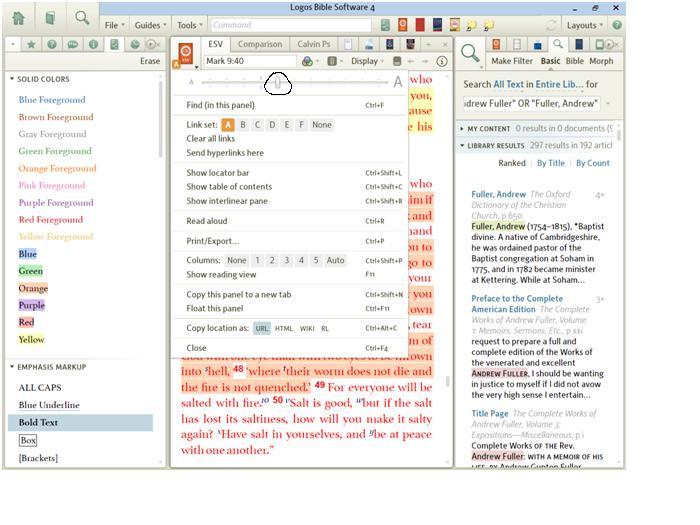Viewport: 700px width, 525px height.
Task: Set columns to Auto
Action: (335, 260)
